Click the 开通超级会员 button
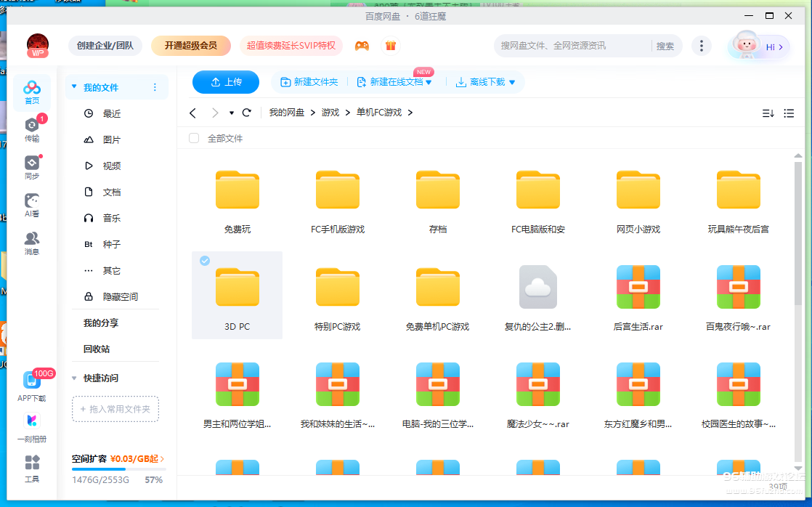 [x=190, y=46]
